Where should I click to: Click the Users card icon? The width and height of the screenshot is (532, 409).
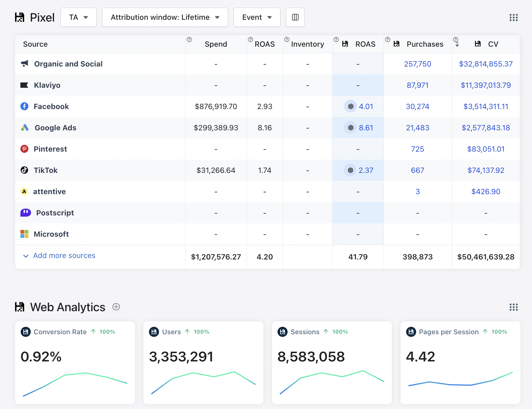[154, 332]
